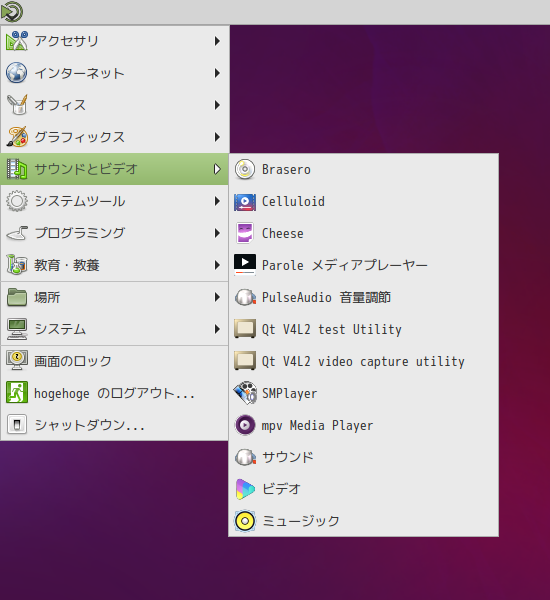The image size is (550, 600).
Task: Click the purple Cheese webcam icon
Action: [x=245, y=233]
